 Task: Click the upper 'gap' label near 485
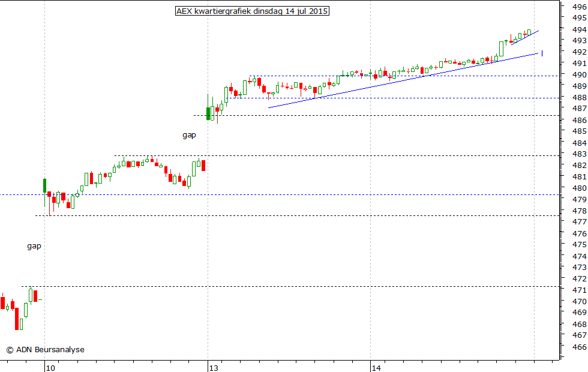click(x=189, y=135)
